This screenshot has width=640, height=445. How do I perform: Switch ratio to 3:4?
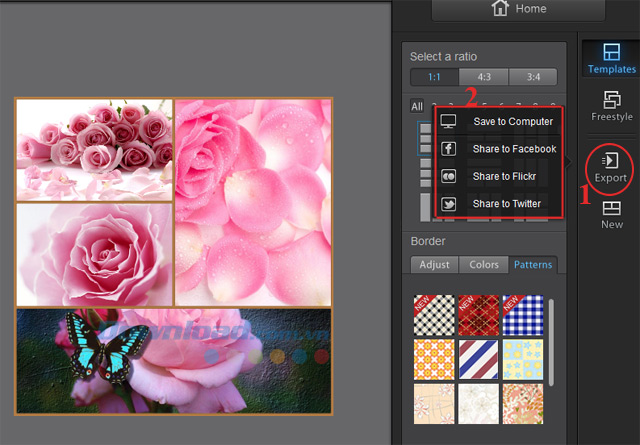tap(533, 77)
